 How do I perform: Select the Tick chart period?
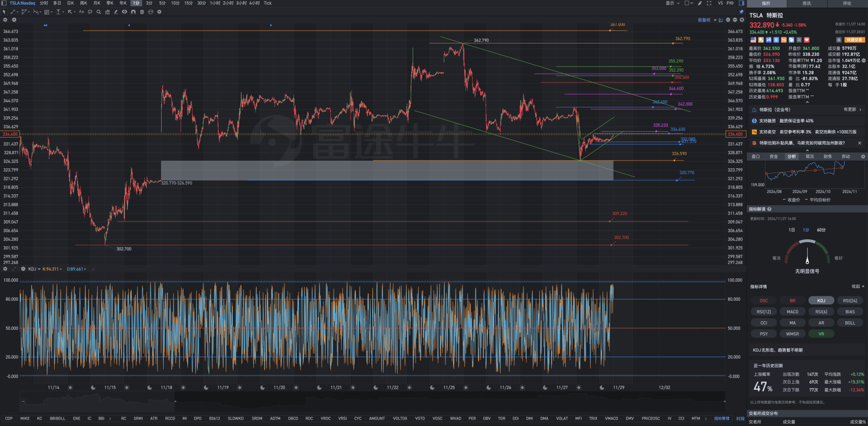(x=267, y=3)
